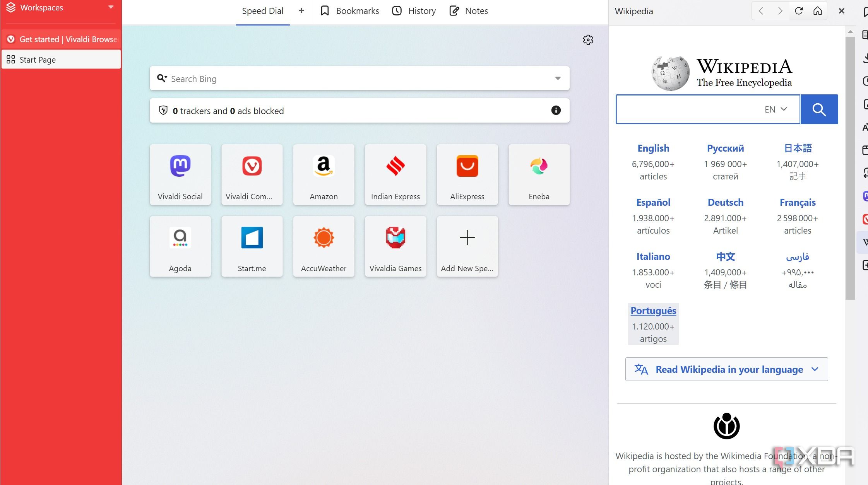Open the Speed Dial tab
868x485 pixels.
[263, 11]
